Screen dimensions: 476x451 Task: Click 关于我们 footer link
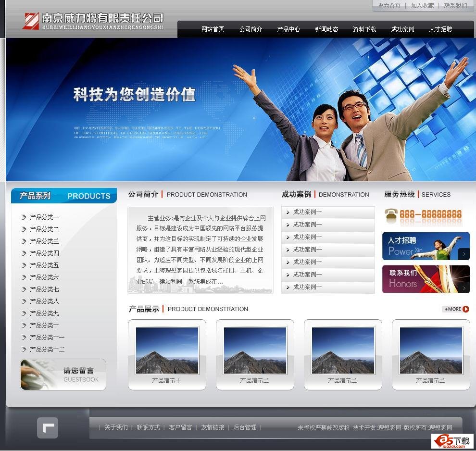click(x=116, y=427)
